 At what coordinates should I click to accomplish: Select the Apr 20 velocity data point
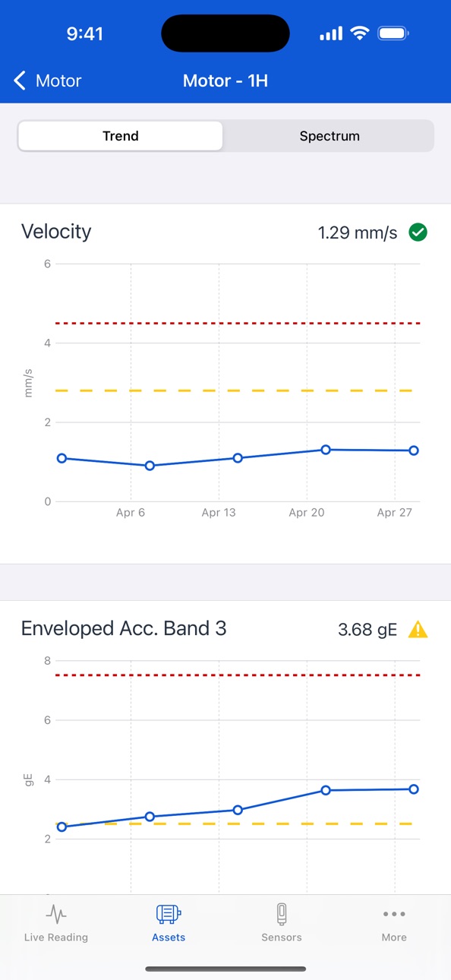[x=326, y=450]
